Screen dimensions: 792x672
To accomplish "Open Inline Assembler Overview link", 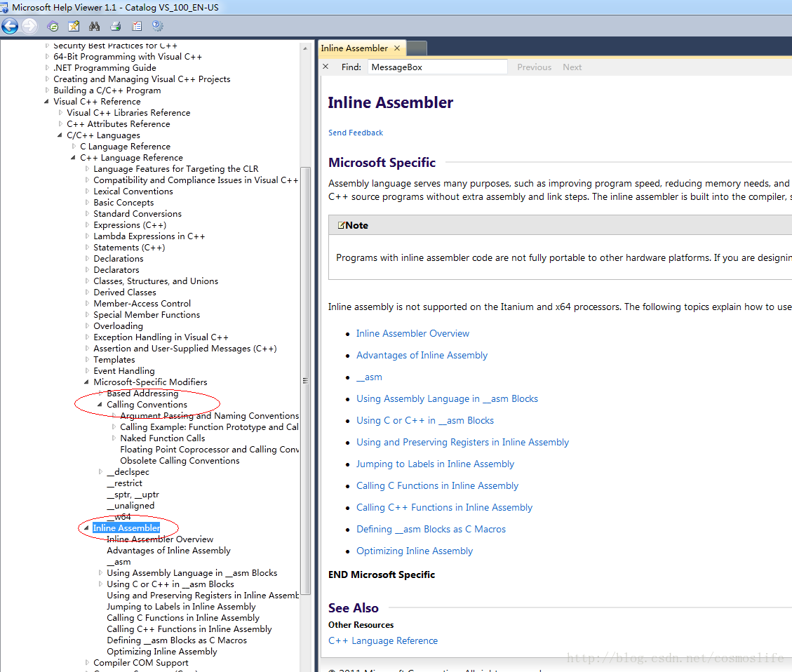I will (412, 333).
